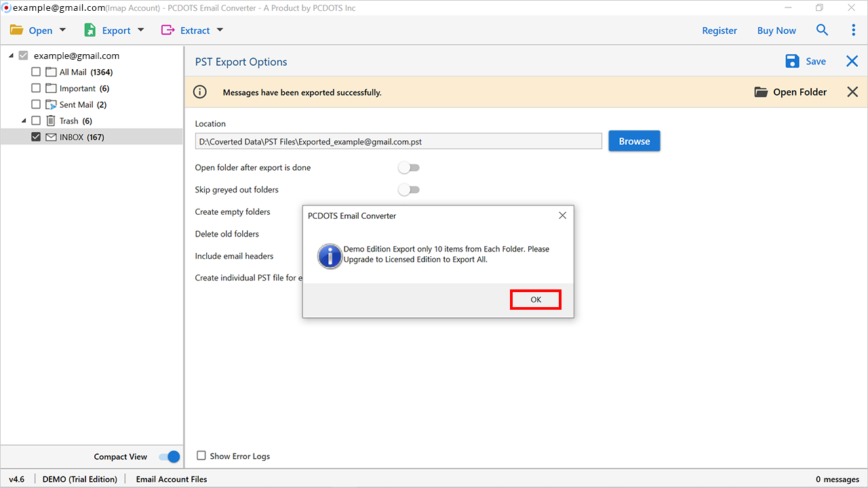The height and width of the screenshot is (488, 868).
Task: Check the Important folder checkbox
Action: (x=36, y=88)
